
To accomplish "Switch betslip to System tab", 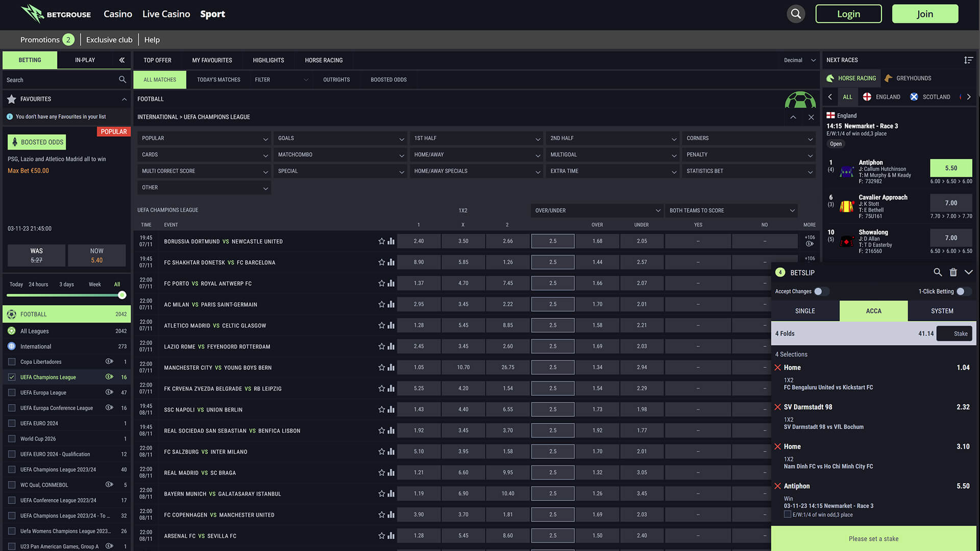I will click(x=942, y=311).
